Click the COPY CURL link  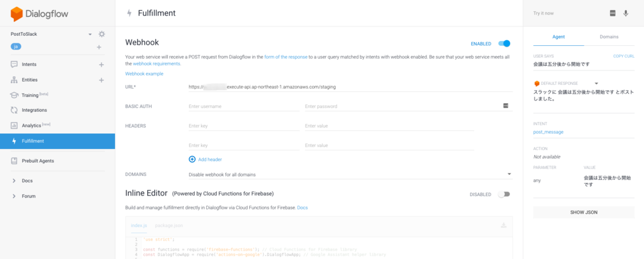(x=623, y=56)
